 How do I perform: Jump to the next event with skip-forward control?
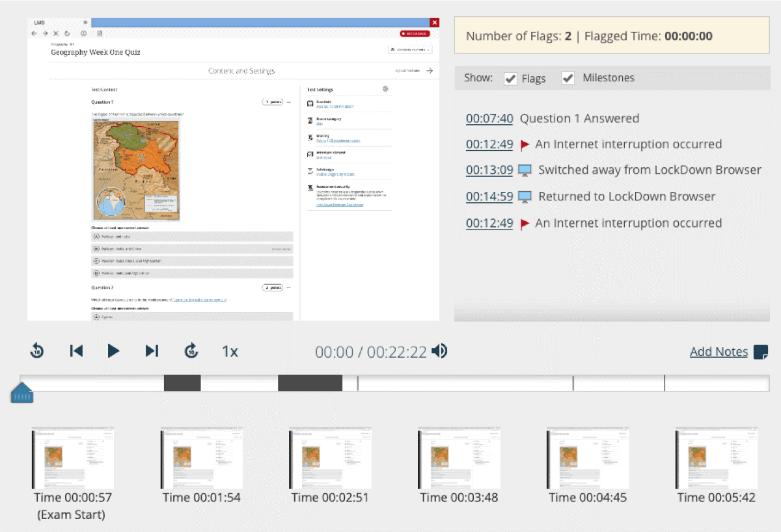click(x=152, y=350)
